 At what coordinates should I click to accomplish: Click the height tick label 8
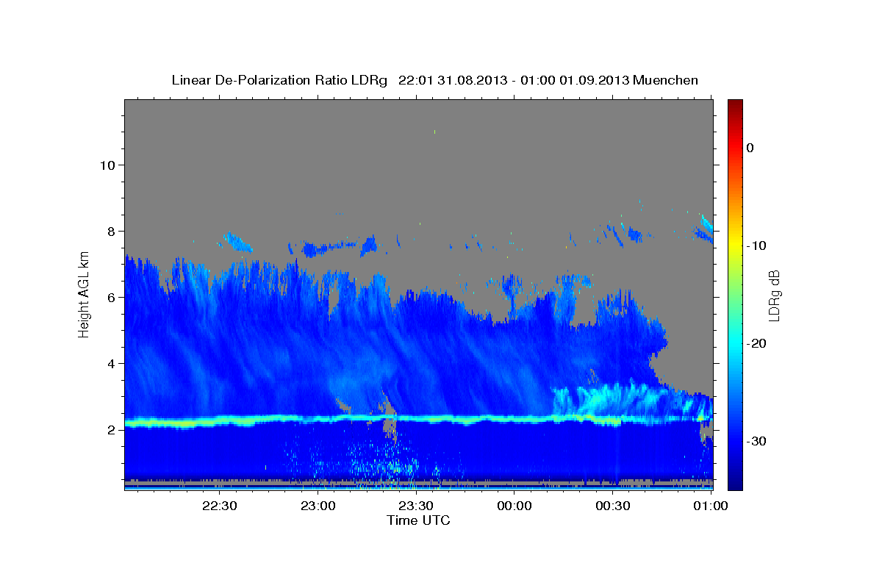coord(112,231)
